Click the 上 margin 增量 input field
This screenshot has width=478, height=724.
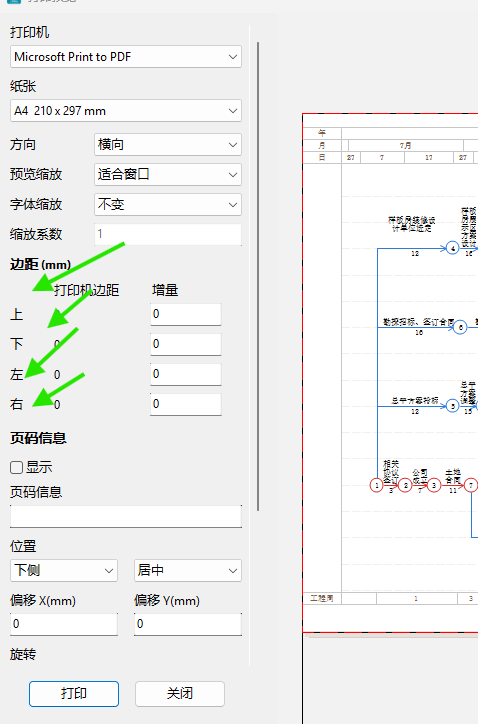[x=186, y=314]
